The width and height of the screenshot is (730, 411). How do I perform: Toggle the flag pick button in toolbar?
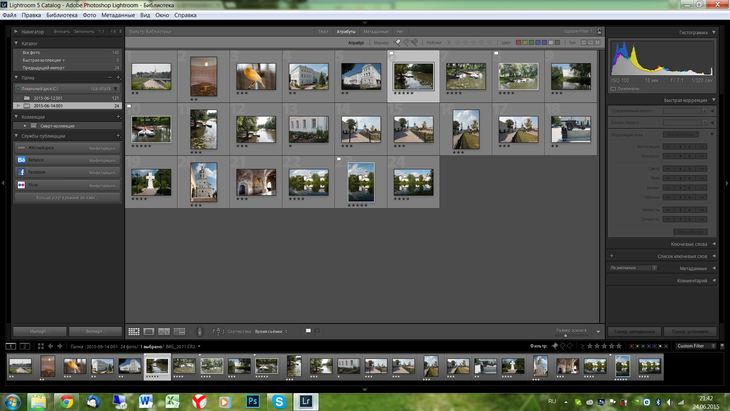pyautogui.click(x=308, y=331)
